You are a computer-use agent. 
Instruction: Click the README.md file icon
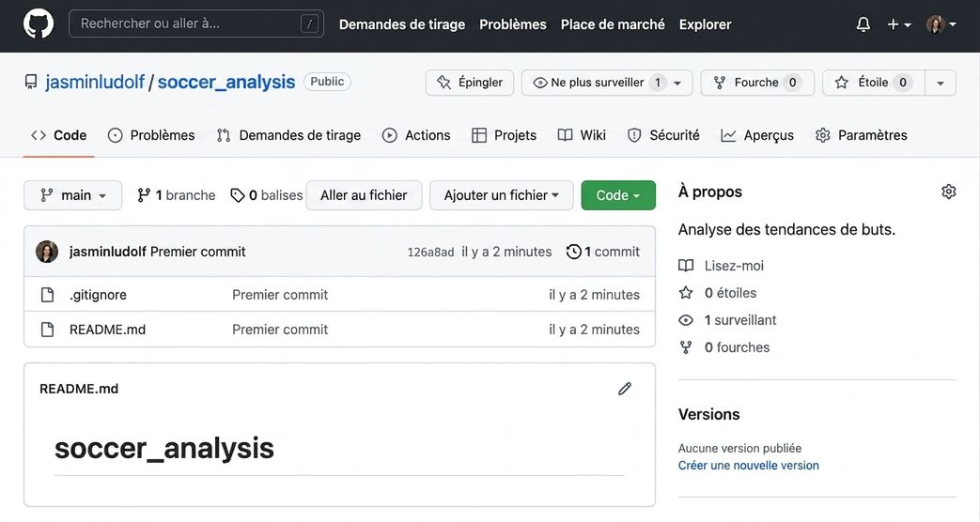48,330
